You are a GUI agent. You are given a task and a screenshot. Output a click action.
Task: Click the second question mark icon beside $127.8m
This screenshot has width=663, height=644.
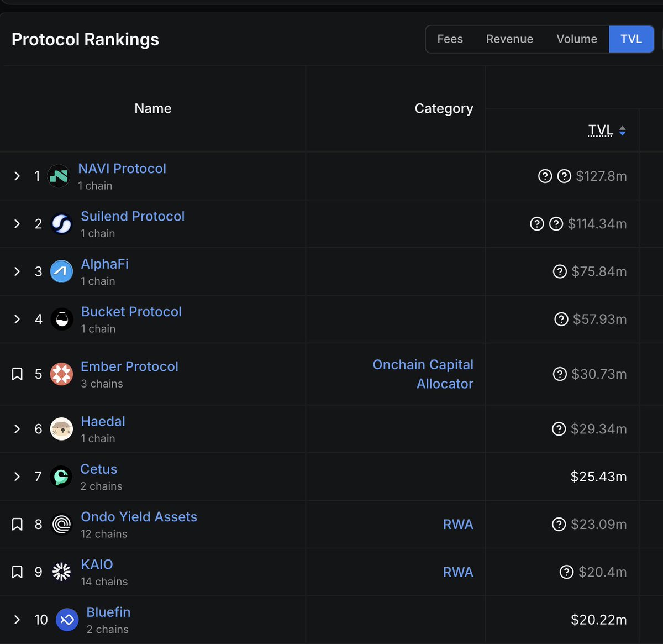564,176
